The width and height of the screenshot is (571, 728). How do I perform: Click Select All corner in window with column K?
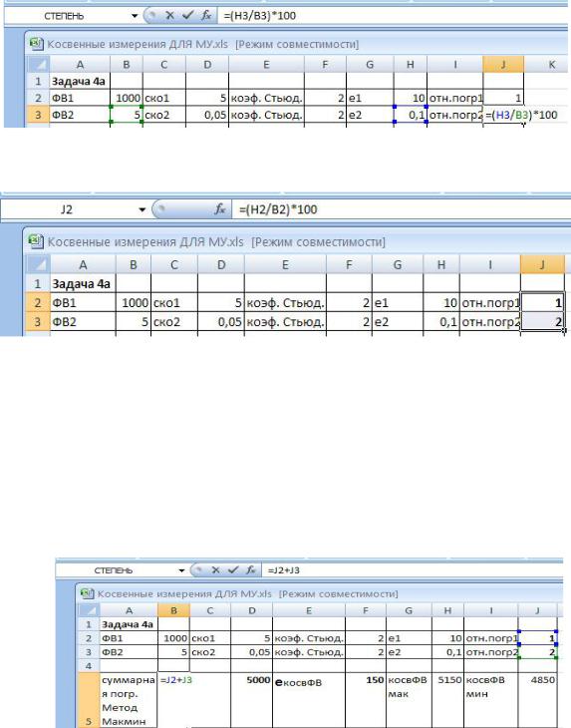pyautogui.click(x=38, y=64)
